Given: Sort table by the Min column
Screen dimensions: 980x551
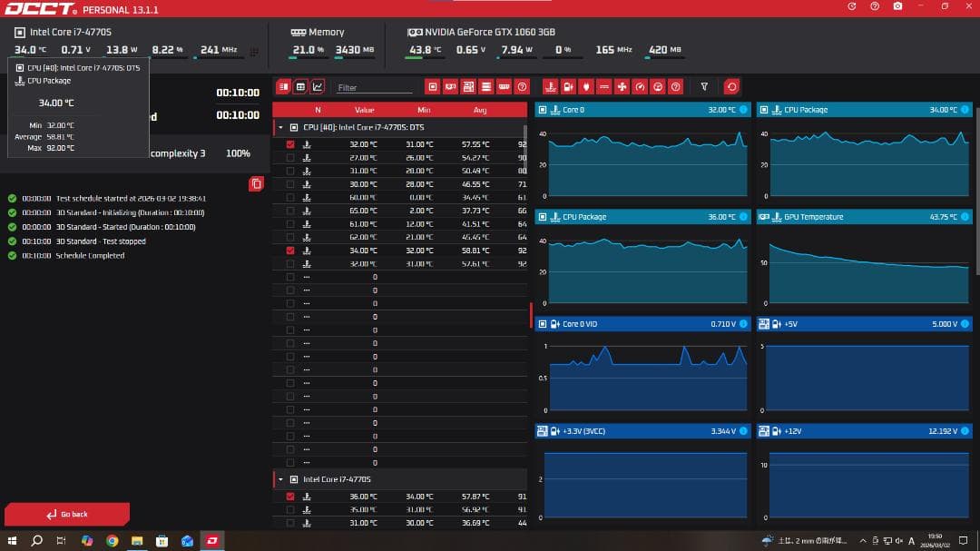Looking at the screenshot, I should (424, 110).
